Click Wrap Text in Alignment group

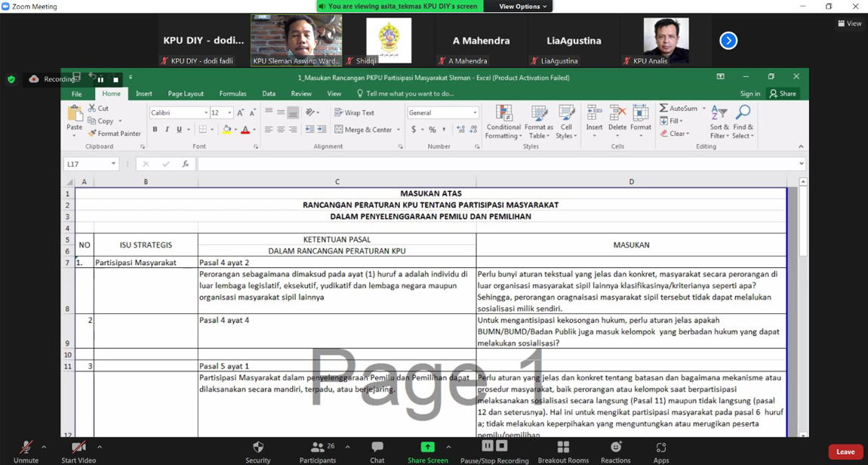click(x=354, y=112)
